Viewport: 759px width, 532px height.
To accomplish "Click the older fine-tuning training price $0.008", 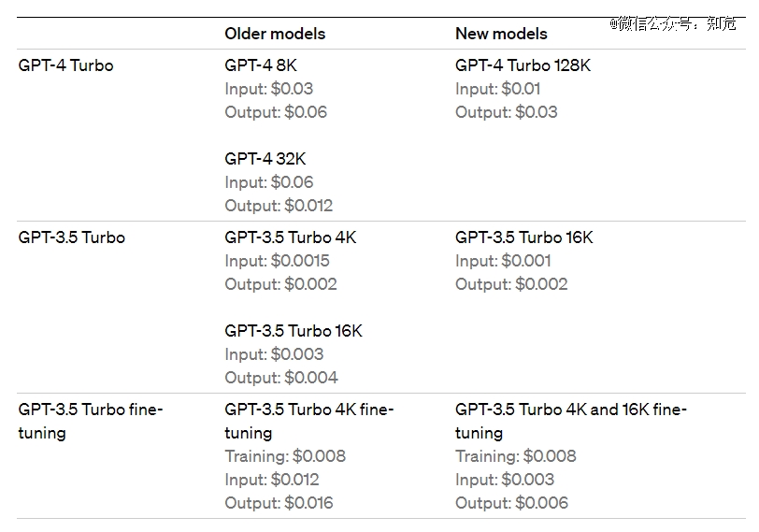I will [320, 456].
